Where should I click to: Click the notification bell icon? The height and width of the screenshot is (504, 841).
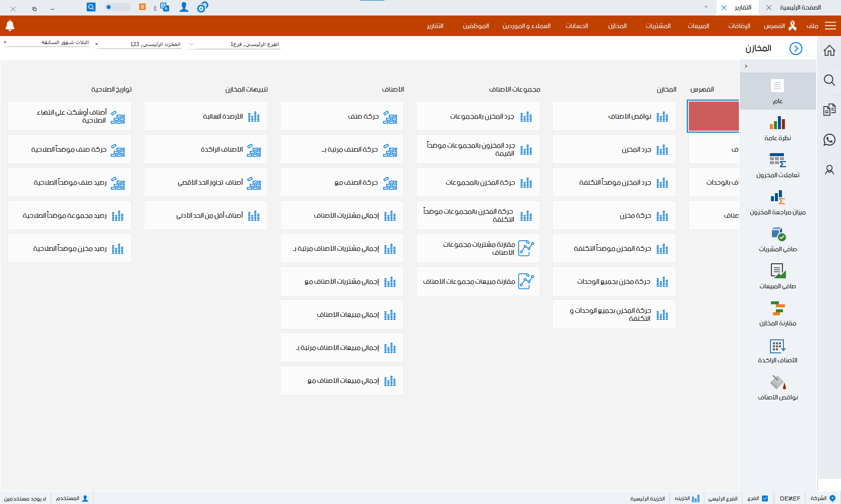10,26
